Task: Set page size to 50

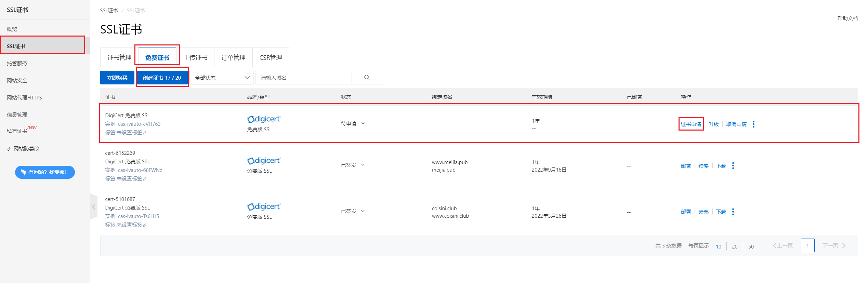Action: click(751, 246)
